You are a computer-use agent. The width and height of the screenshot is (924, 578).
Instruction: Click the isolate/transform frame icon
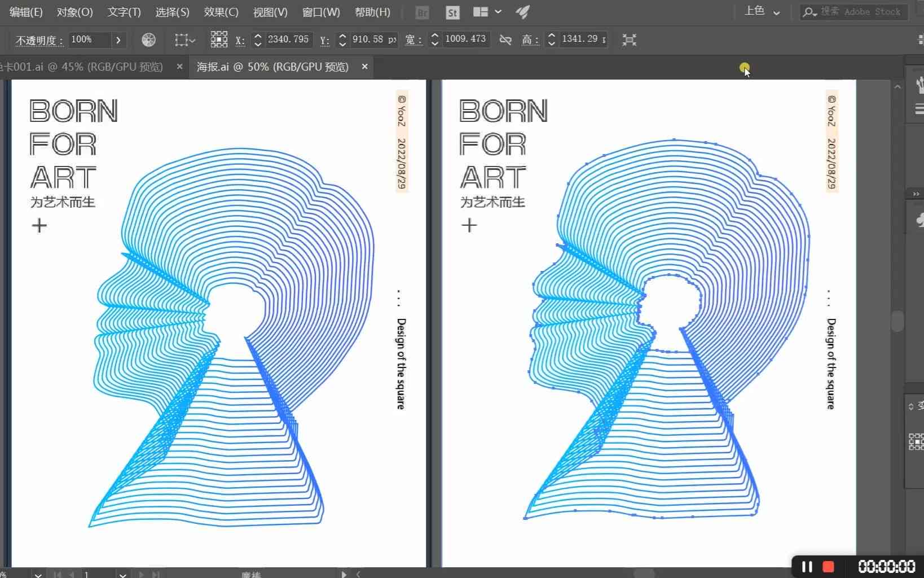(629, 40)
